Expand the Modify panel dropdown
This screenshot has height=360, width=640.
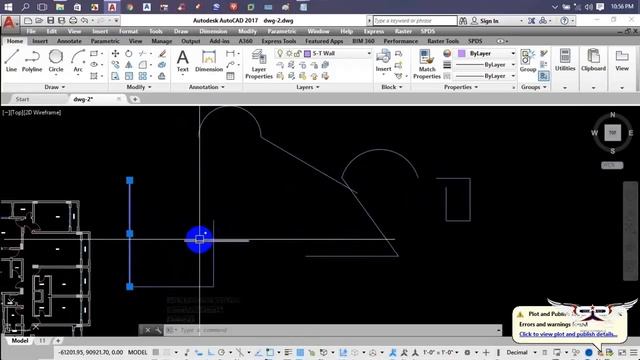139,87
